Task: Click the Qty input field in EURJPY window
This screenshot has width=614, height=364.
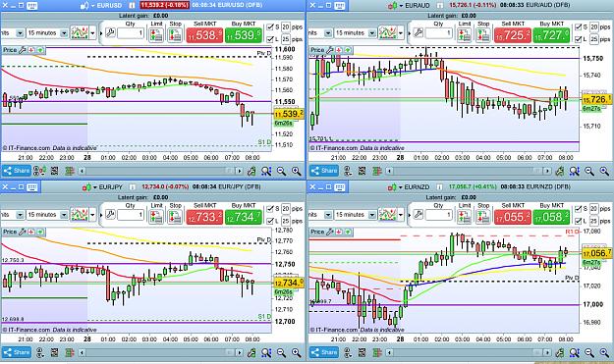Action: [x=131, y=215]
